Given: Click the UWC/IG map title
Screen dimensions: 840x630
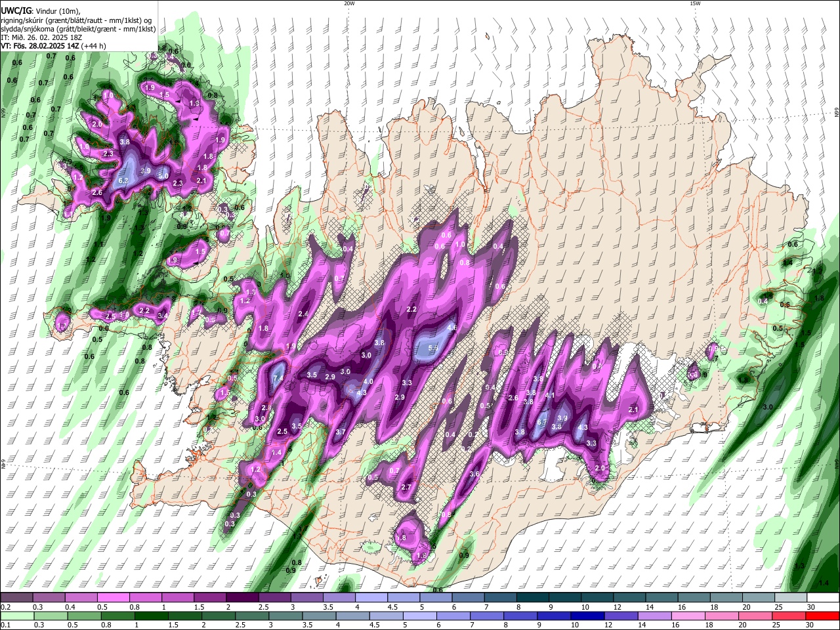Looking at the screenshot, I should point(16,11).
